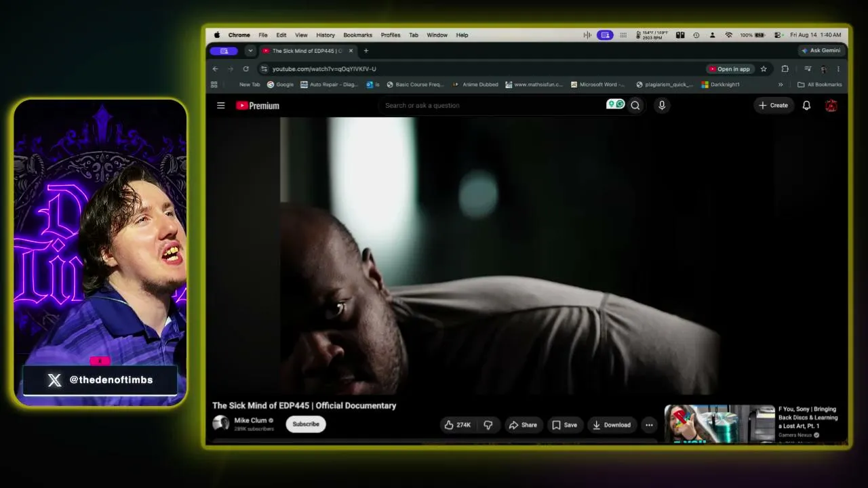Open the History menu

(325, 35)
